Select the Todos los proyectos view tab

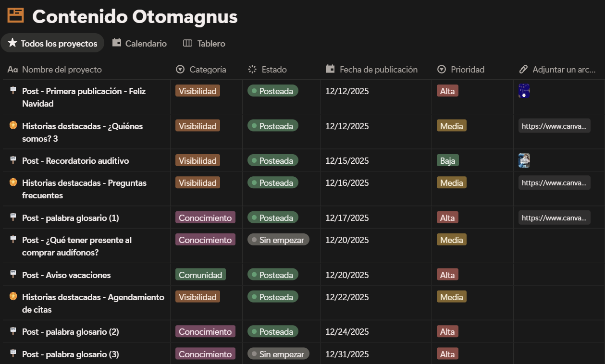(52, 43)
